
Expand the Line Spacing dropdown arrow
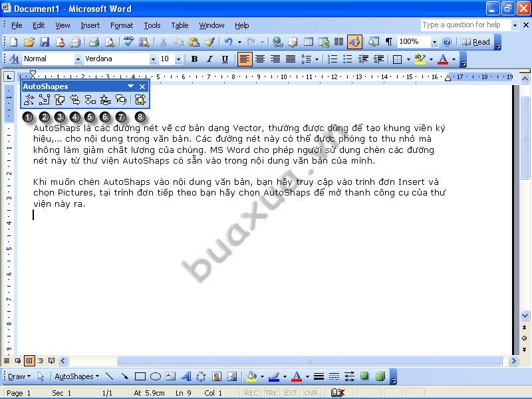(317, 59)
